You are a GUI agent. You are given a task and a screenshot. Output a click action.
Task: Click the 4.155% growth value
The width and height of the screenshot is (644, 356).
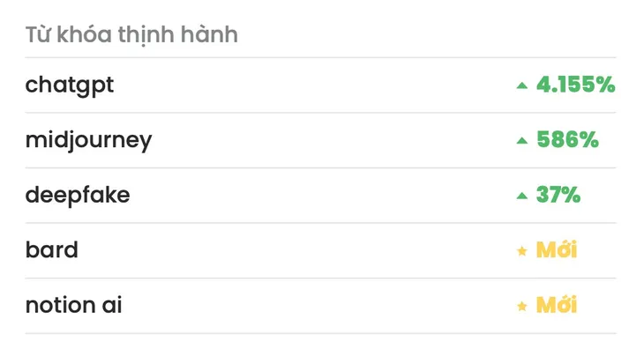click(x=576, y=85)
